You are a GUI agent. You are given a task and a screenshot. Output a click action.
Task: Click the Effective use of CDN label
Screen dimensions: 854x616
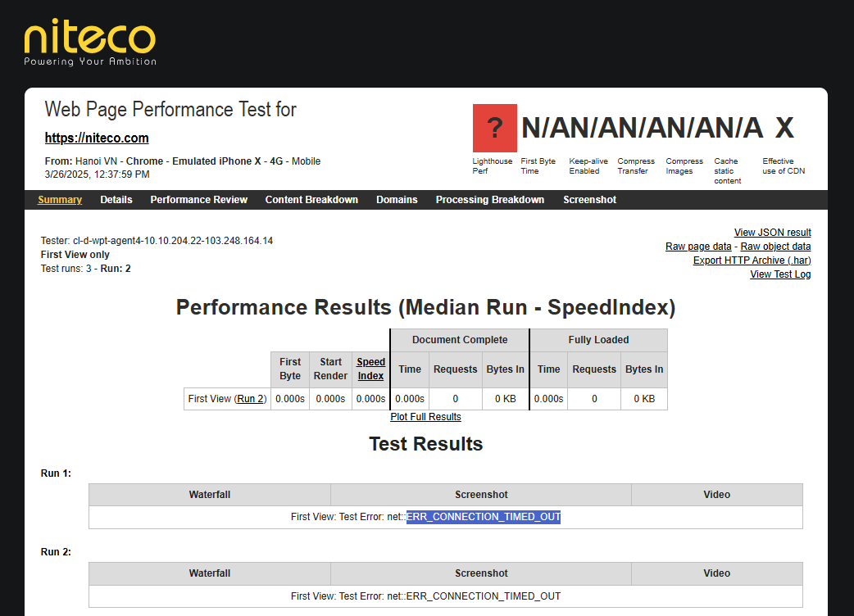[784, 166]
